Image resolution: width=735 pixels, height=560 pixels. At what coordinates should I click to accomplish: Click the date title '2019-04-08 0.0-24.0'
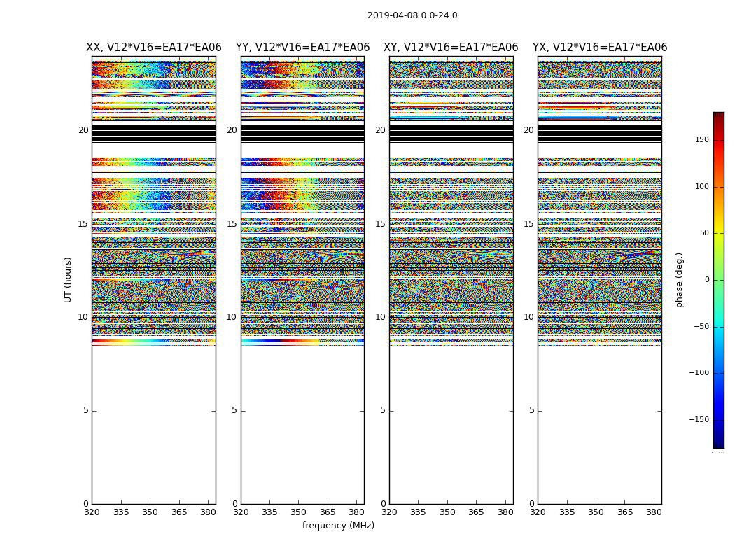click(x=412, y=15)
